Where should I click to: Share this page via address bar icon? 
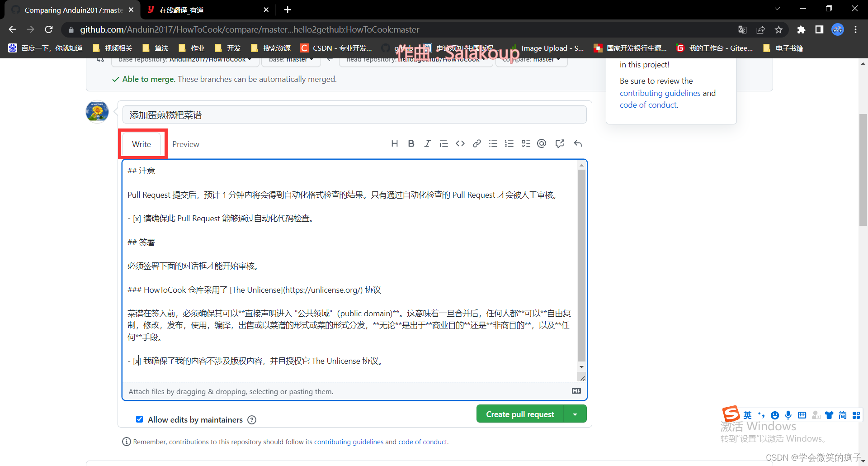pos(760,29)
